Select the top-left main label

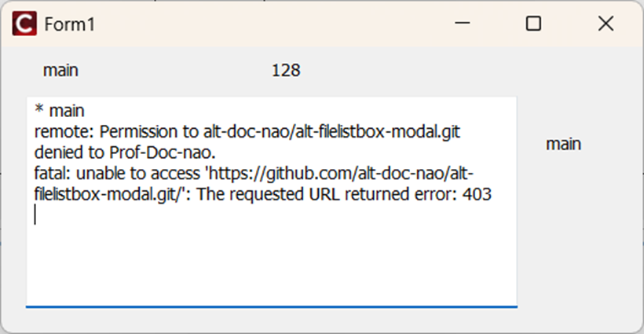60,71
